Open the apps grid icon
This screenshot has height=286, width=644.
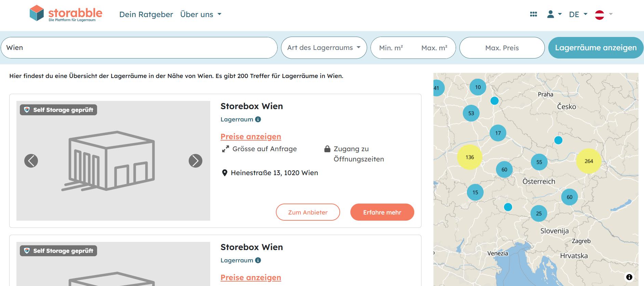coord(533,14)
